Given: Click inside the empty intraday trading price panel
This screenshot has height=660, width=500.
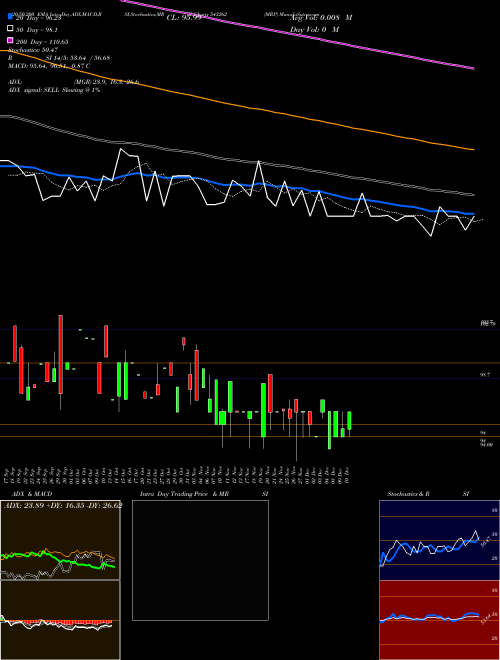Looking at the screenshot, I should click(200, 560).
